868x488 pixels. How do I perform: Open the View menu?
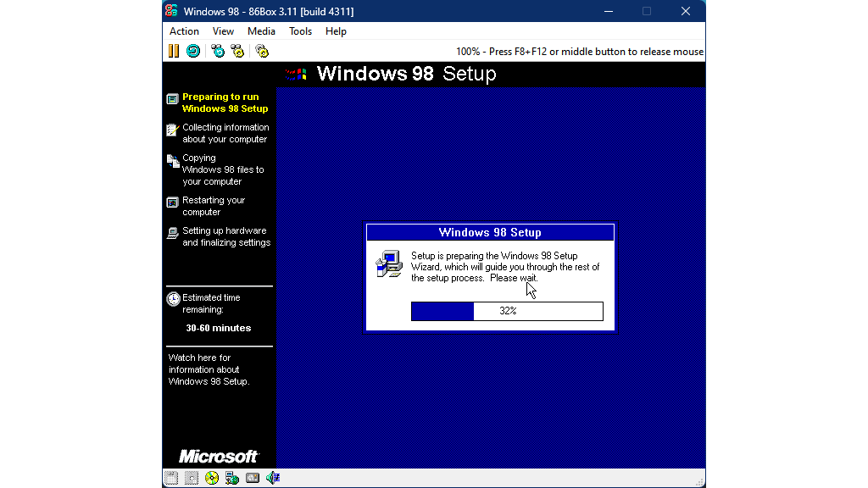pyautogui.click(x=223, y=31)
